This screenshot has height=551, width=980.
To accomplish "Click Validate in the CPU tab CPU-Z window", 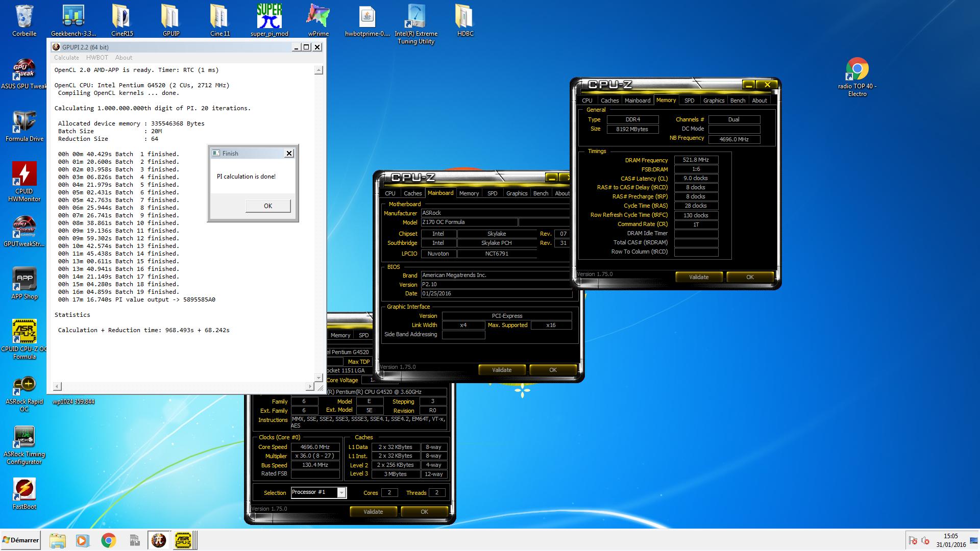I will pos(373,512).
